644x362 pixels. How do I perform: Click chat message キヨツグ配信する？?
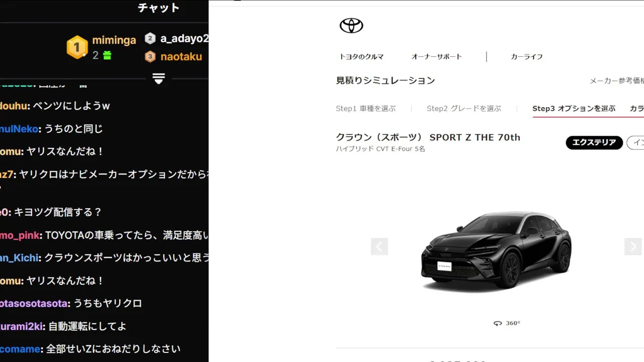58,212
